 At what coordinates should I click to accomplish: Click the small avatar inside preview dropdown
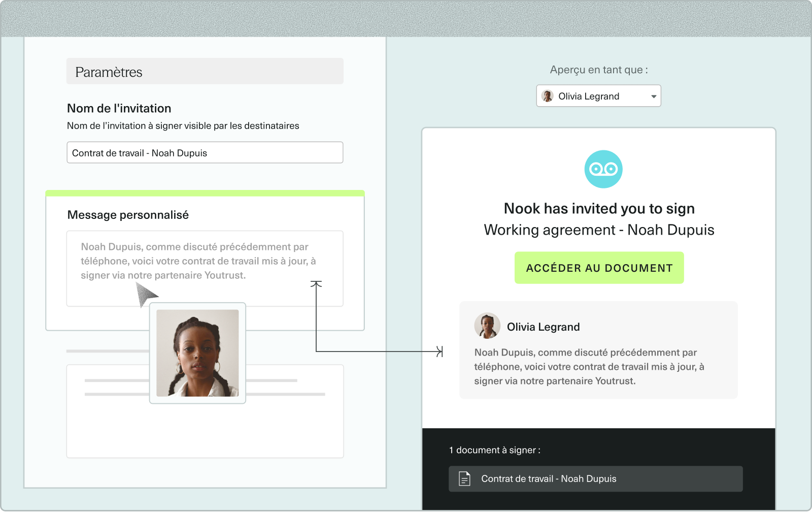[547, 96]
